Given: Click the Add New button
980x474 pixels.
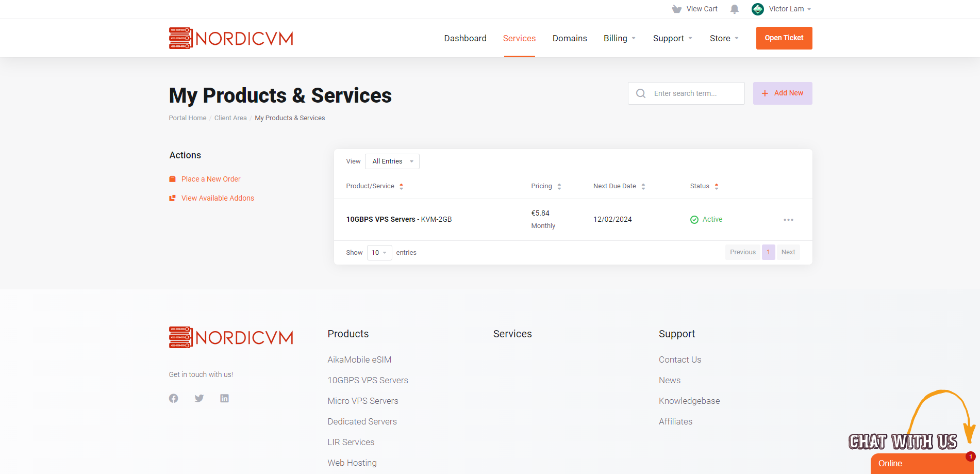Looking at the screenshot, I should [x=783, y=93].
